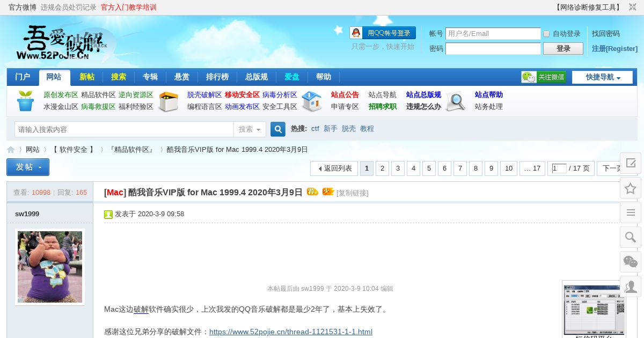Select the 网站 nav tab
Viewport: 644px width, 338px height.
(x=54, y=77)
